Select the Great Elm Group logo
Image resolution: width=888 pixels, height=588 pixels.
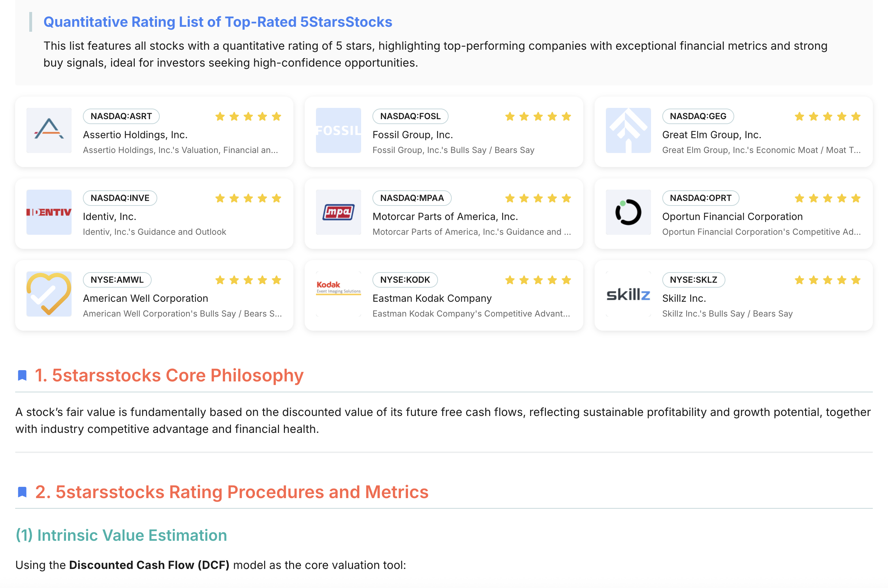tap(628, 130)
